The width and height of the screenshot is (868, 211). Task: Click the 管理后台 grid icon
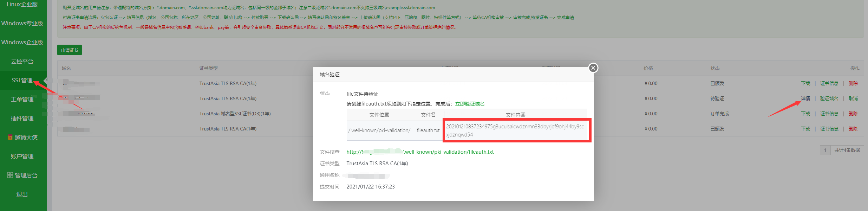tap(10, 175)
